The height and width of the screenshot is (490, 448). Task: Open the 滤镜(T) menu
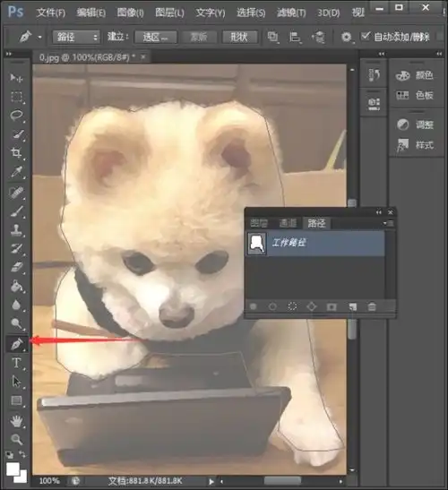pos(291,13)
